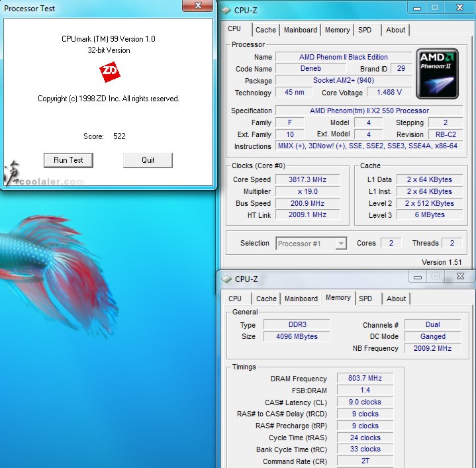Minimize the top CPU-Z window
This screenshot has height=468, width=476.
417,8
